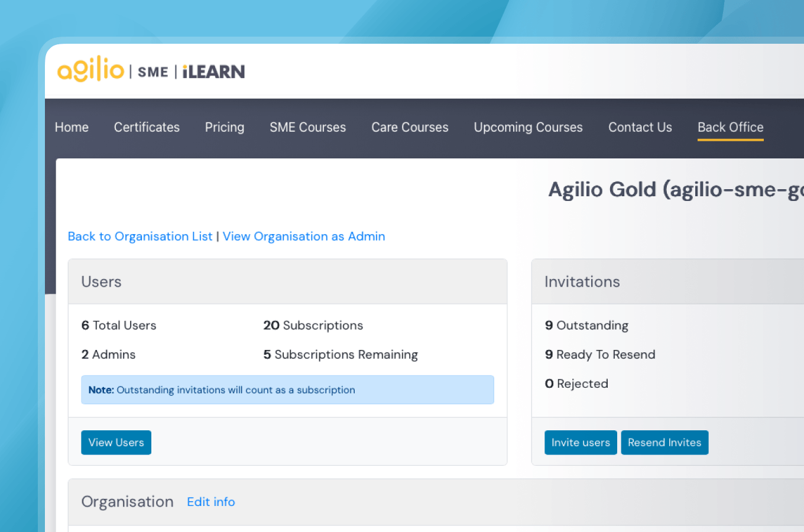Viewport: 804px width, 532px height.
Task: Open View Organisation as Admin link
Action: (x=304, y=236)
